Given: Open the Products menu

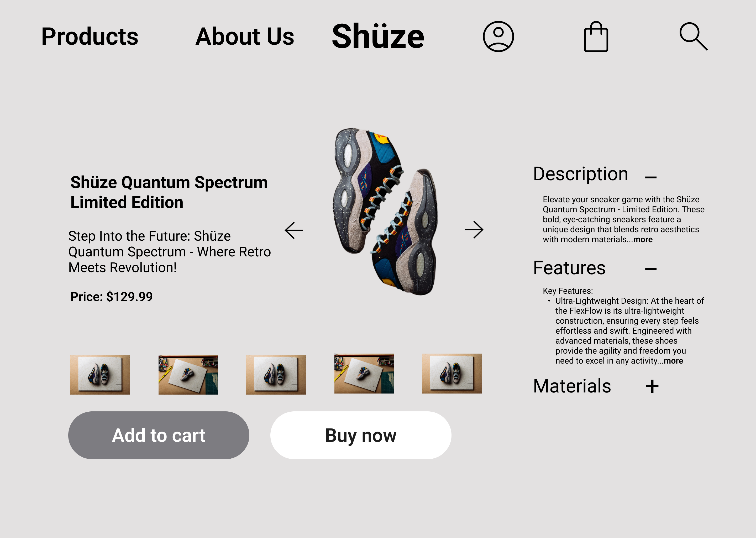Looking at the screenshot, I should (90, 37).
